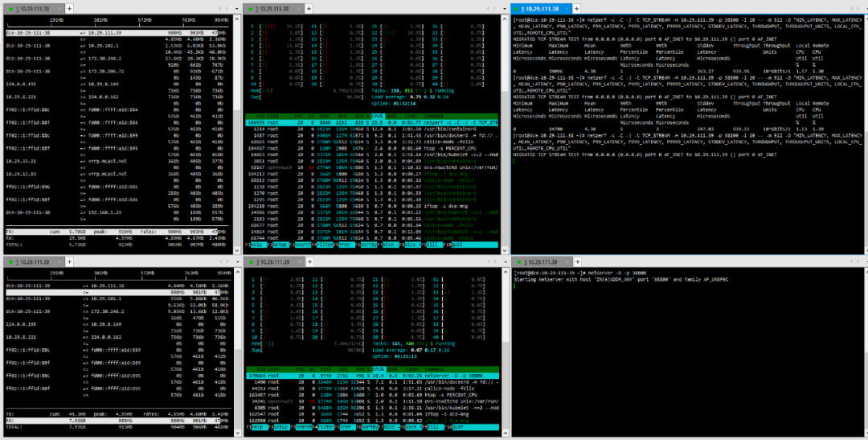Close the 10.29.111.38 tab of htop pane
Viewport: 868px width, 440px height.
[300, 9]
